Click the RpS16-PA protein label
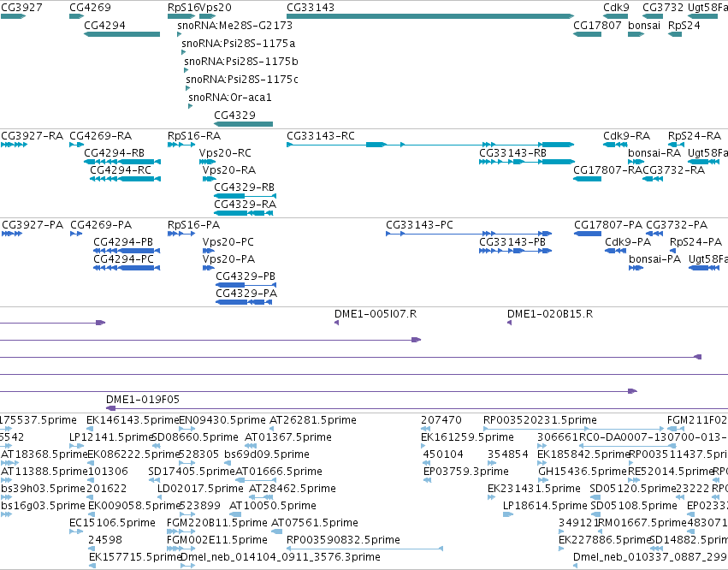The height and width of the screenshot is (570, 728). (x=193, y=225)
